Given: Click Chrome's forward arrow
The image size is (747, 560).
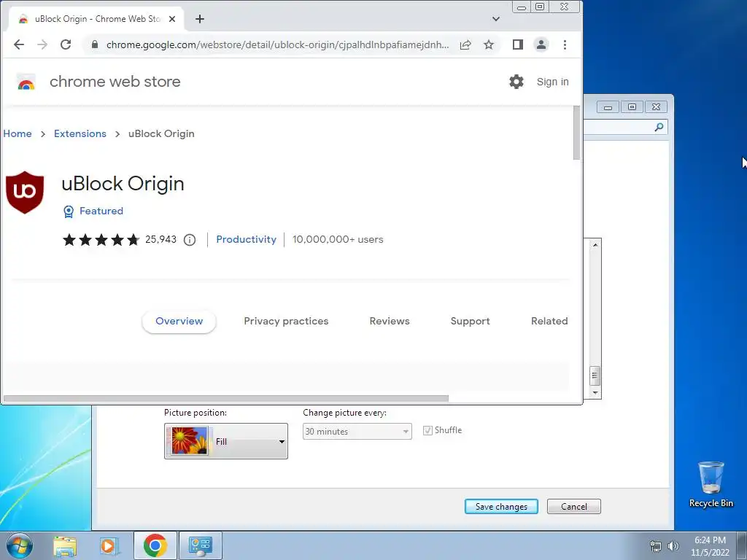Looking at the screenshot, I should (x=42, y=44).
